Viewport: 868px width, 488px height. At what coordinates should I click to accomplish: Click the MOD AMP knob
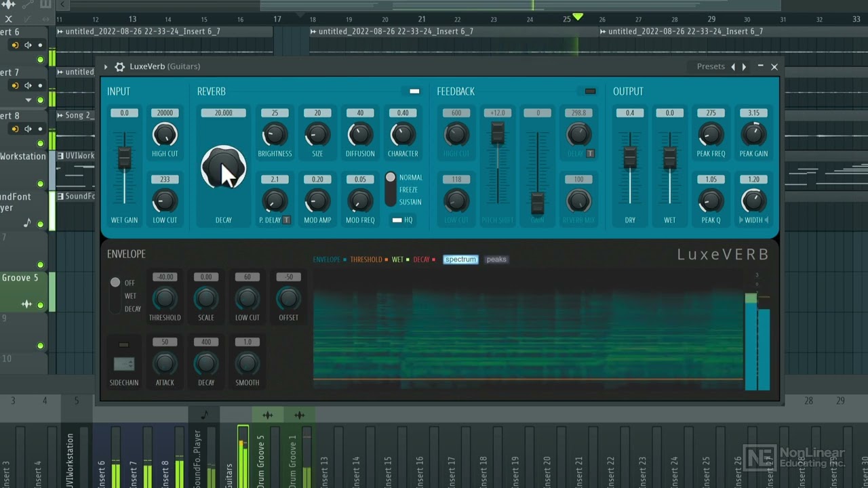pyautogui.click(x=317, y=201)
